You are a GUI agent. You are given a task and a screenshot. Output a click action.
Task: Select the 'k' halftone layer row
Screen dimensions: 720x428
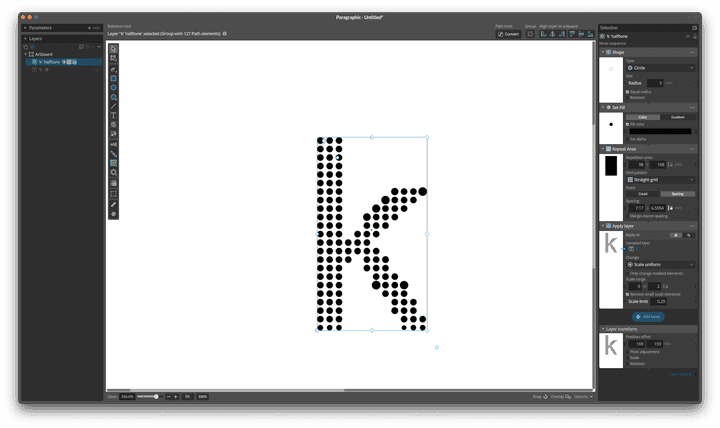[x=64, y=62]
